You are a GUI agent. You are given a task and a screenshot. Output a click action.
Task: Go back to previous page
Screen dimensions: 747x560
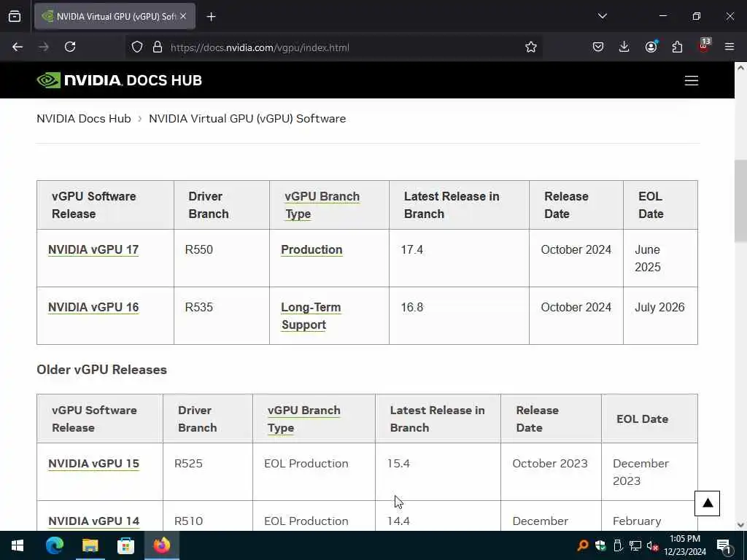[x=18, y=47]
